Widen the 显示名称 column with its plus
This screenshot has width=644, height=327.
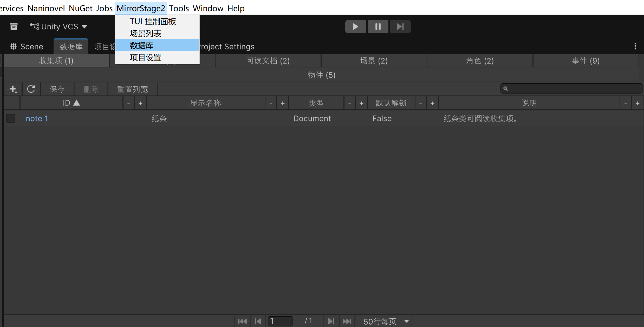coord(283,103)
